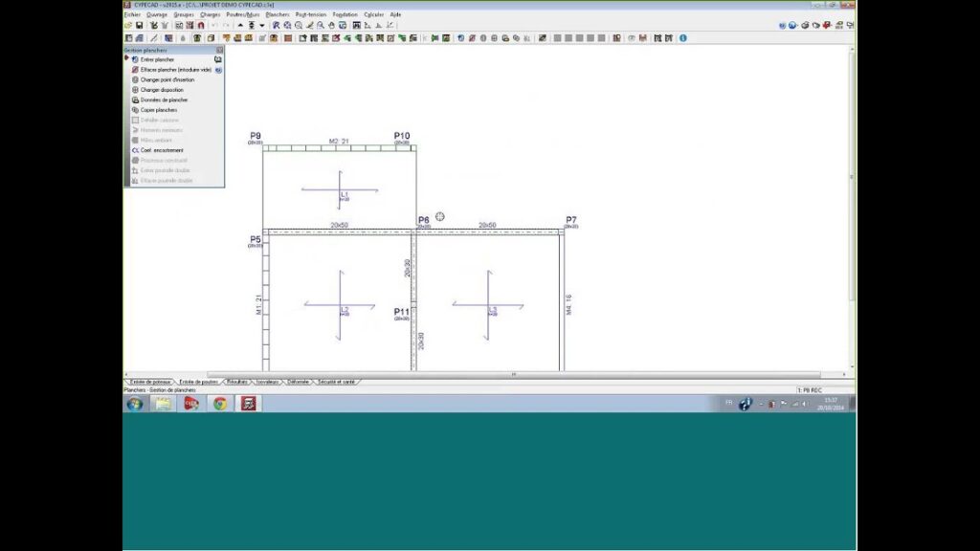The width and height of the screenshot is (980, 551).
Task: Open the Fichier menu
Action: pyautogui.click(x=132, y=15)
